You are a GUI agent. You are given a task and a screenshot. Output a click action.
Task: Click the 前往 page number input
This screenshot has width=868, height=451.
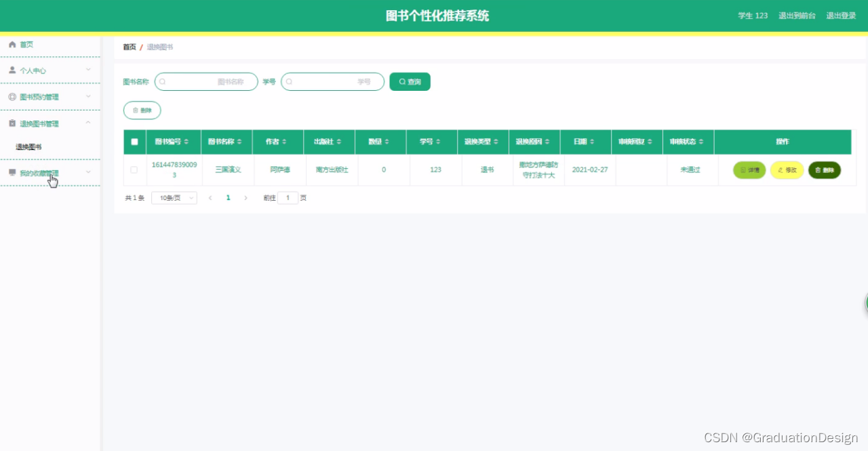point(288,198)
